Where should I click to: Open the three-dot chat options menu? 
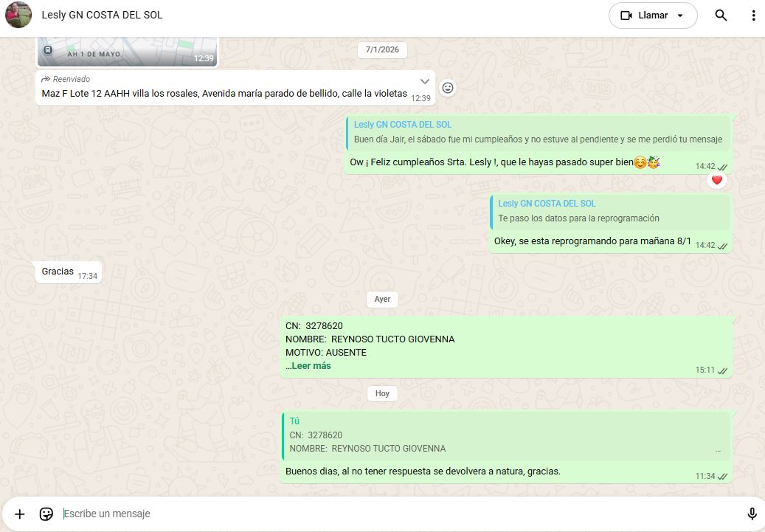753,15
